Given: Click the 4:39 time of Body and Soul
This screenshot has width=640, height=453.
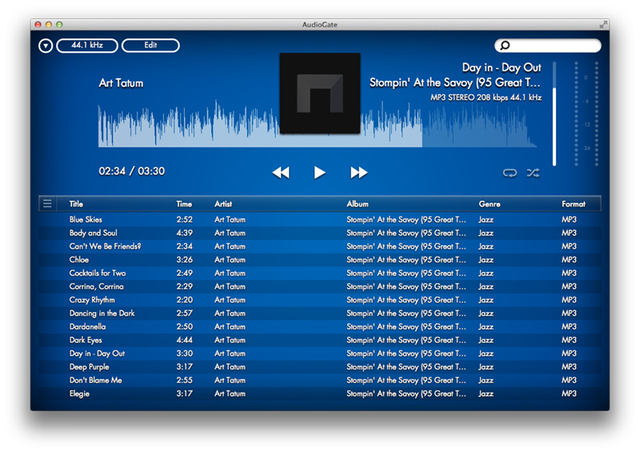Looking at the screenshot, I should point(184,233).
